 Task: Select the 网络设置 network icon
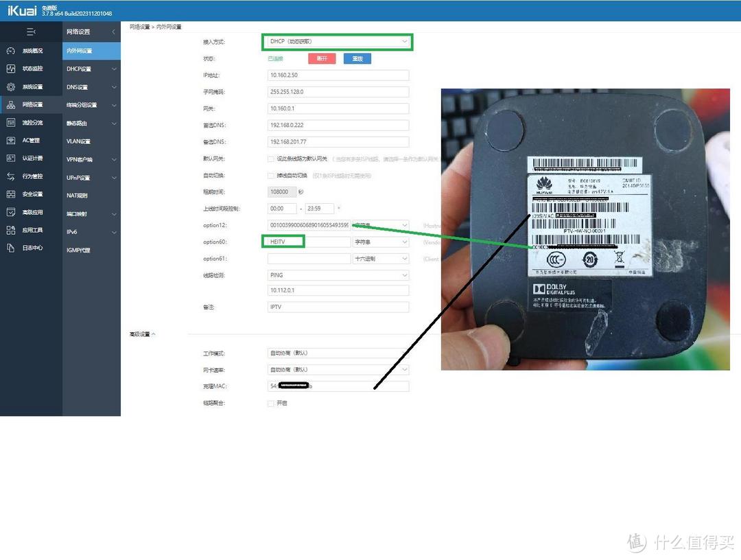[11, 104]
